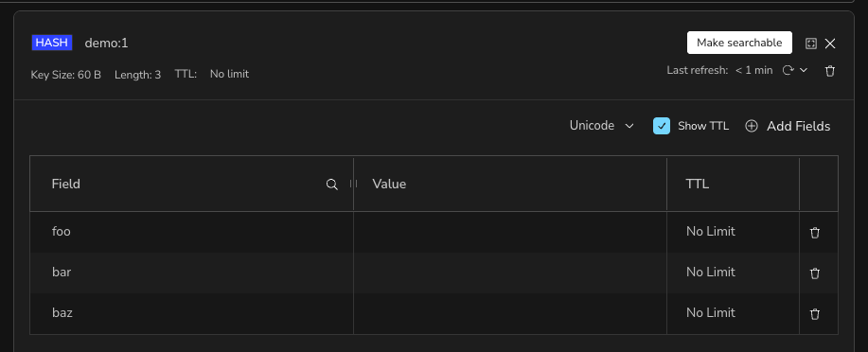Delete the foo field row
Image resolution: width=868 pixels, height=352 pixels.
815,233
